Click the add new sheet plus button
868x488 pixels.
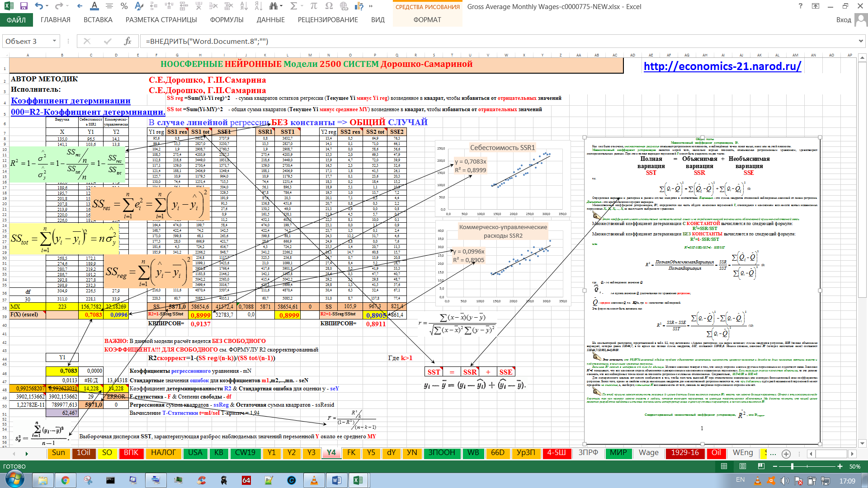[786, 454]
